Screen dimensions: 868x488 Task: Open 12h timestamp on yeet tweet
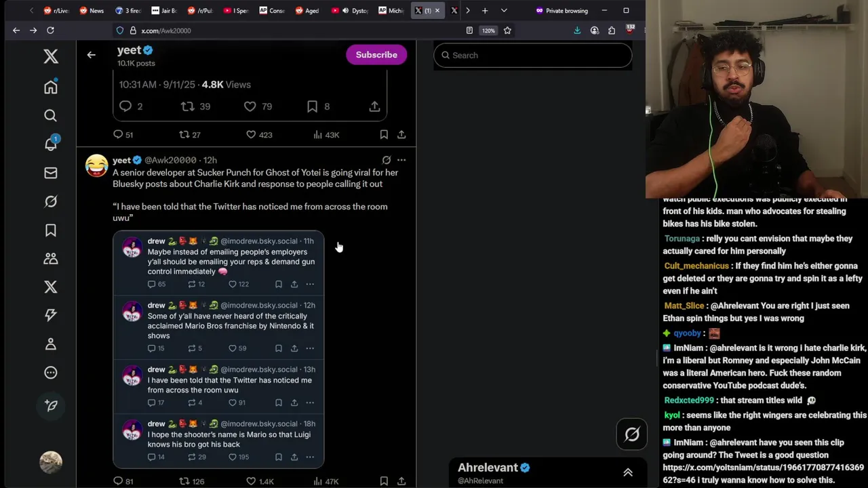coord(210,160)
